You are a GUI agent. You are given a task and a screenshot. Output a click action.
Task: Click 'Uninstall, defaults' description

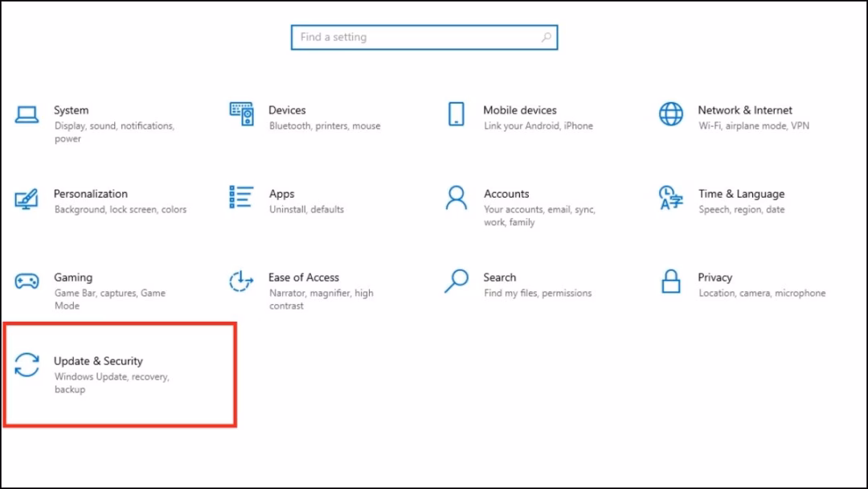[307, 210]
